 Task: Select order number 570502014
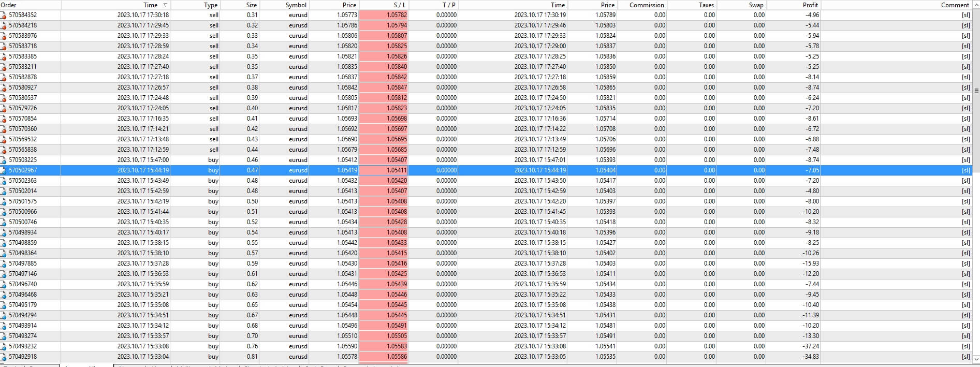coord(23,191)
